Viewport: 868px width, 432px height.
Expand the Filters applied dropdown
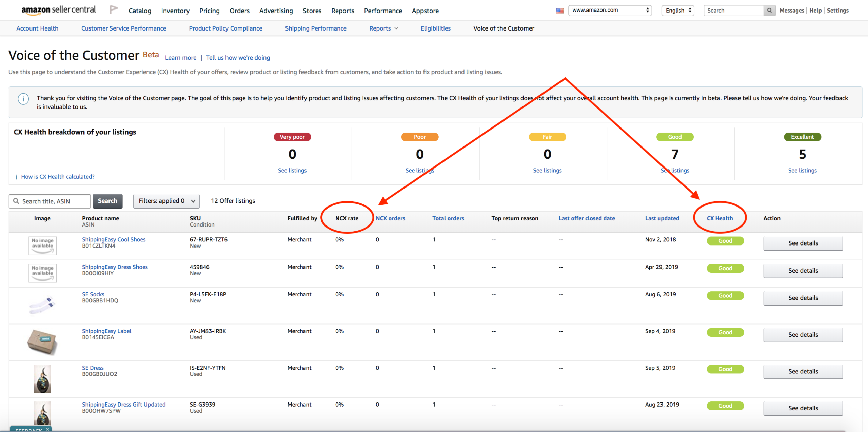click(x=166, y=201)
